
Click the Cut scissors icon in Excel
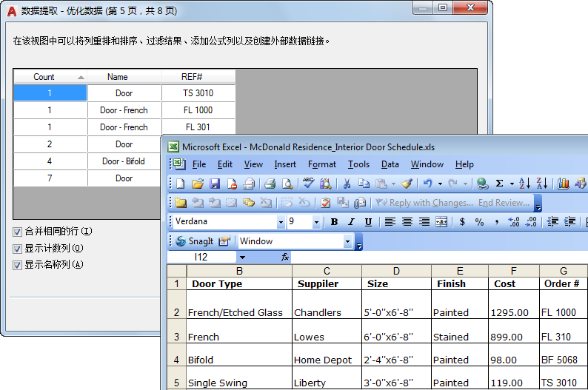click(x=347, y=184)
